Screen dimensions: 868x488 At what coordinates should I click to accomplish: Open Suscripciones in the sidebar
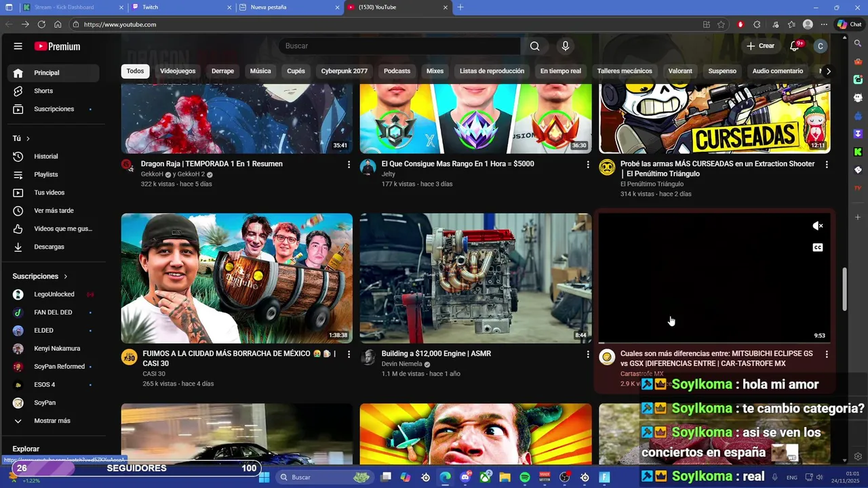coord(54,109)
